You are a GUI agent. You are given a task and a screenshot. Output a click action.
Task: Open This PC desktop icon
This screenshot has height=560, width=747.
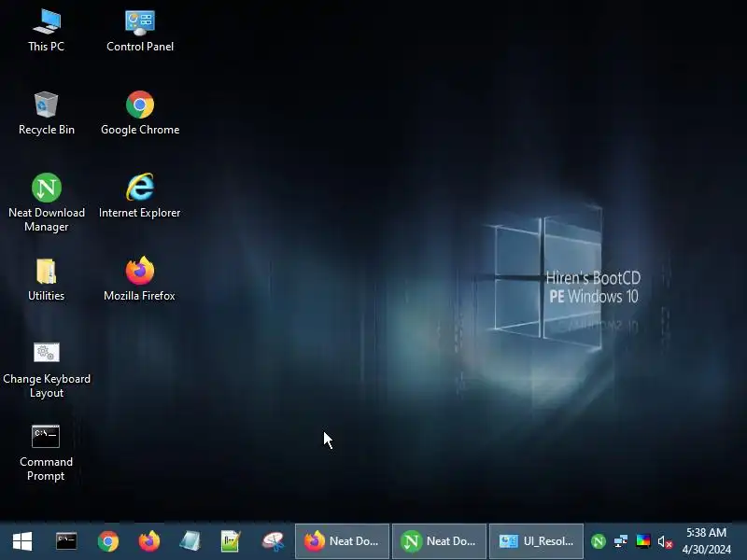pos(46,30)
